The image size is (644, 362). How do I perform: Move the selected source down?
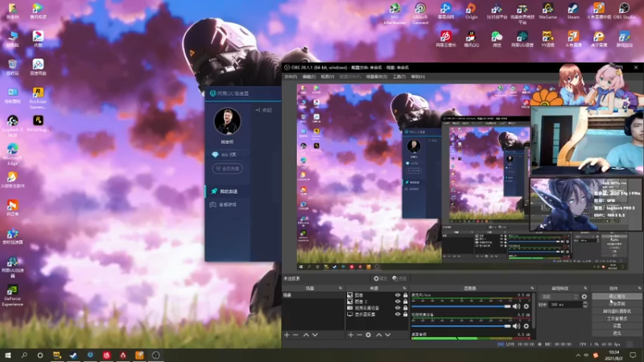point(388,335)
